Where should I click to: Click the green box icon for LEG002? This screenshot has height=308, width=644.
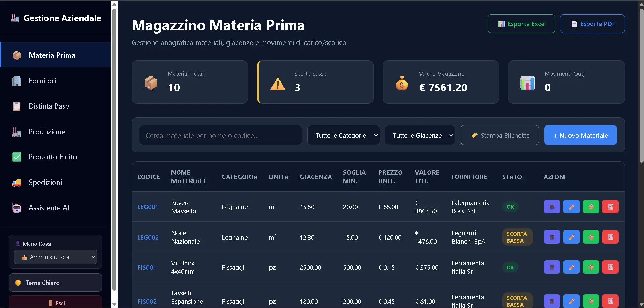pyautogui.click(x=591, y=237)
